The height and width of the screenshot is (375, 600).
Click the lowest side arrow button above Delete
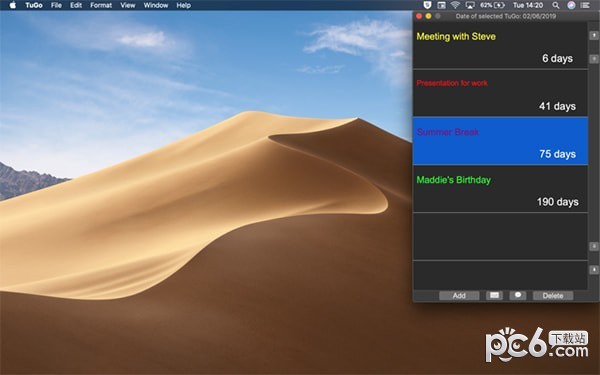point(593,270)
